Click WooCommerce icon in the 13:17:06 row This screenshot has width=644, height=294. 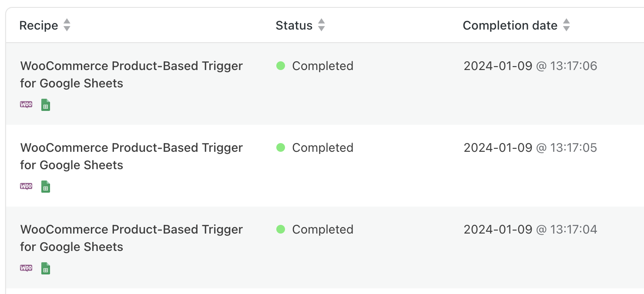click(x=26, y=105)
